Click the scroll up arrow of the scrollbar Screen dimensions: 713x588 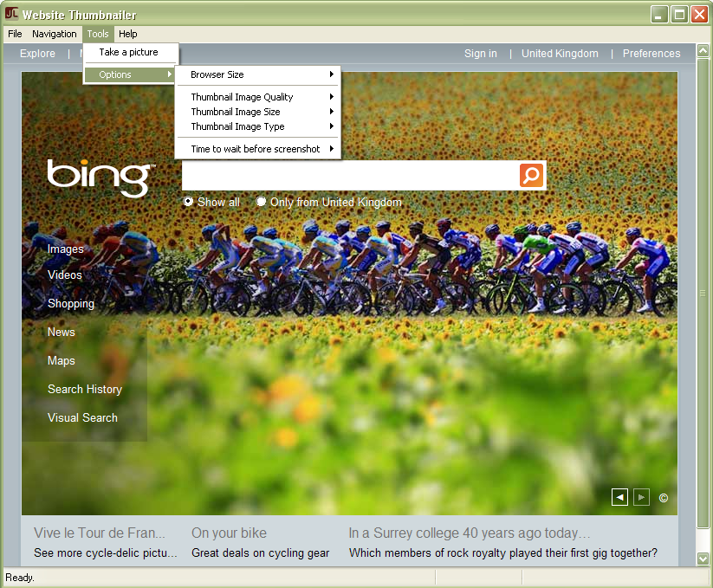pyautogui.click(x=703, y=53)
